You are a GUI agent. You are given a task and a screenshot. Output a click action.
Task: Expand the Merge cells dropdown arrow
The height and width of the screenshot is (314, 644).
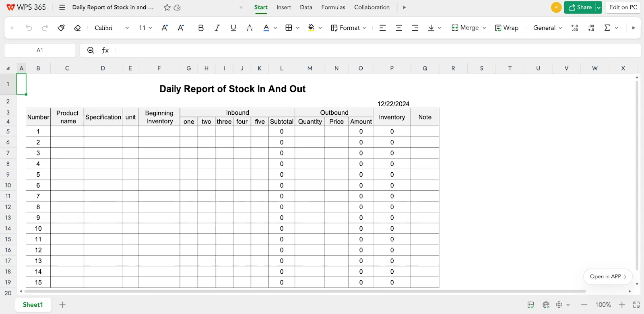click(484, 28)
